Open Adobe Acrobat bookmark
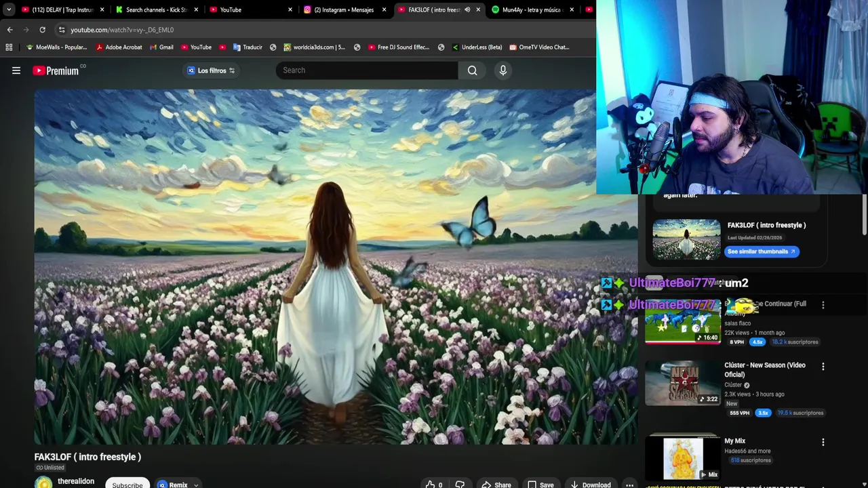 [x=119, y=47]
